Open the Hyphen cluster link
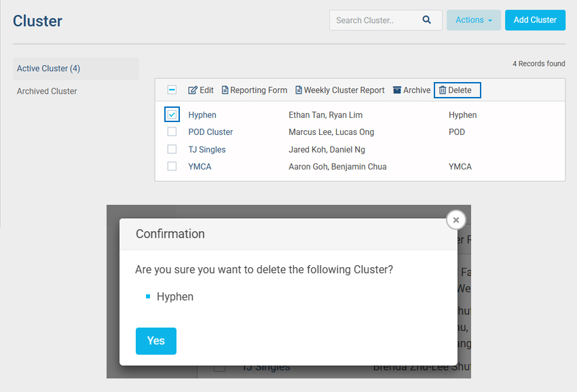This screenshot has width=577, height=392. tap(202, 115)
